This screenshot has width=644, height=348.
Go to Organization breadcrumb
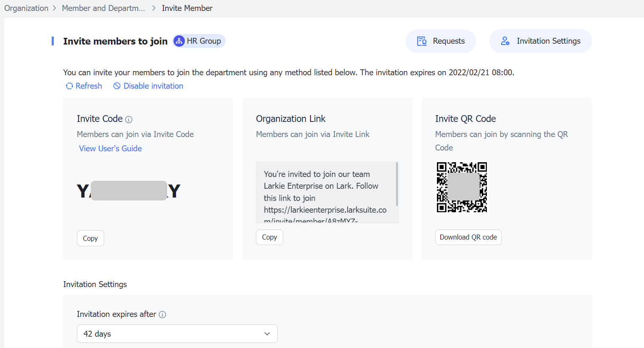click(26, 8)
